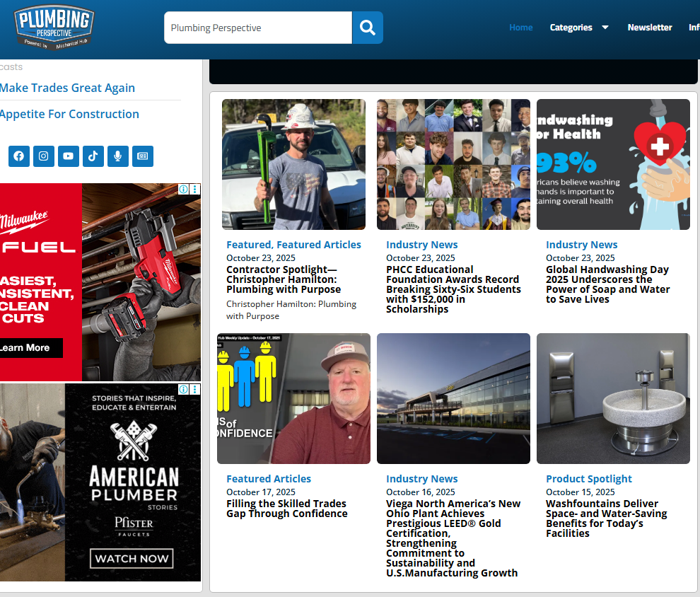Open the YouTube social icon
Viewport: 700px width, 597px height.
(x=69, y=156)
